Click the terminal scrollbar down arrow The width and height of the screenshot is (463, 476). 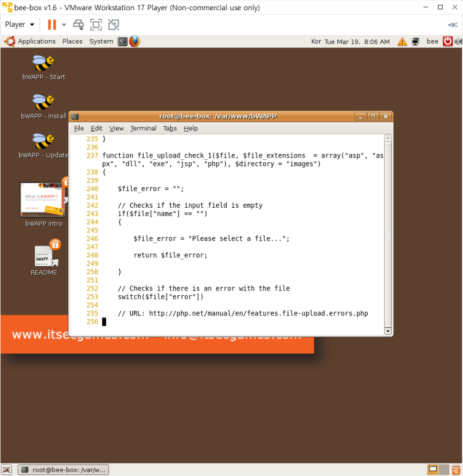(388, 331)
